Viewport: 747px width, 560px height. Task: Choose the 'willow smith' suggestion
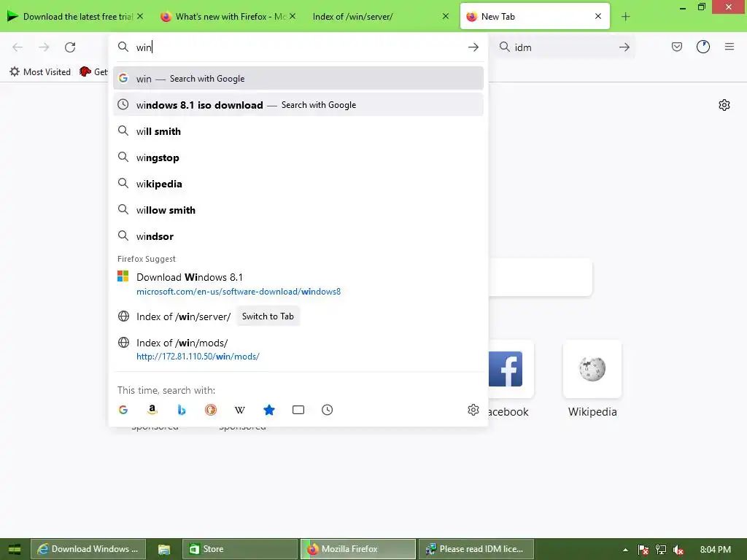(x=298, y=210)
